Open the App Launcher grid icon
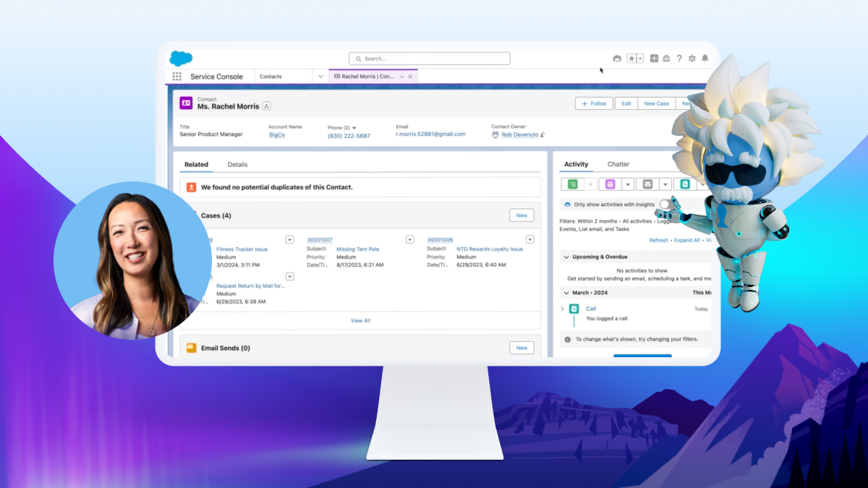The height and width of the screenshot is (488, 868). (x=177, y=76)
